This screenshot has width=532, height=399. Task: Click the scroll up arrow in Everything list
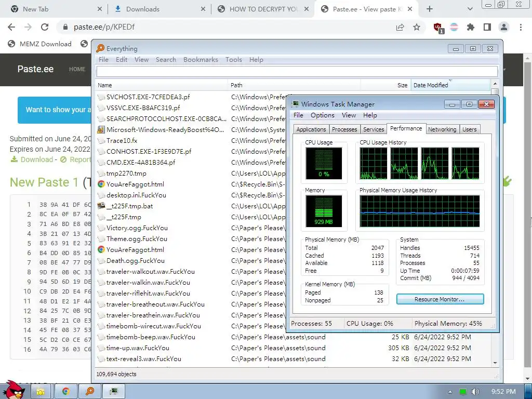click(495, 84)
